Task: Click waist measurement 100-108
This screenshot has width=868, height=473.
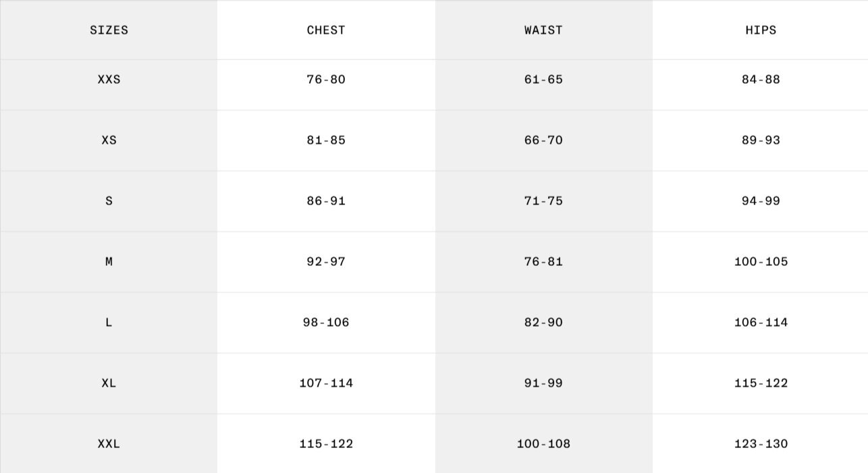Action: pyautogui.click(x=543, y=444)
